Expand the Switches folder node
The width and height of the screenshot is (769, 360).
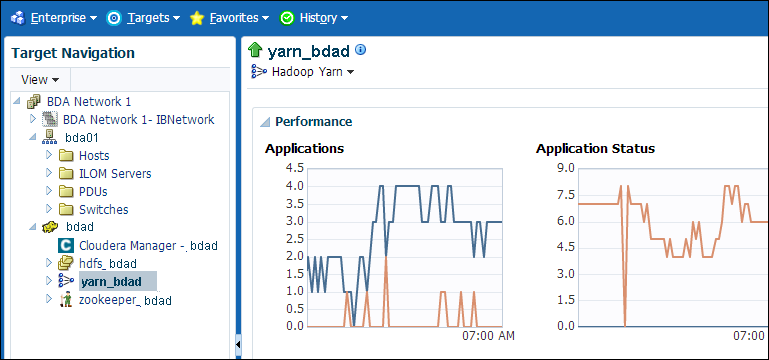49,209
